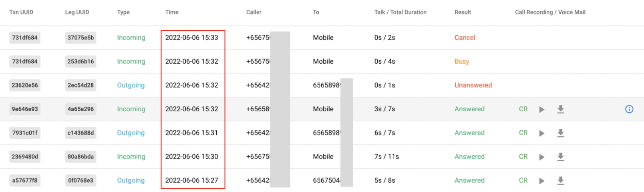This screenshot has width=644, height=192.
Task: Click Leg UUID 0f0768e3 badge
Action: coord(80,180)
